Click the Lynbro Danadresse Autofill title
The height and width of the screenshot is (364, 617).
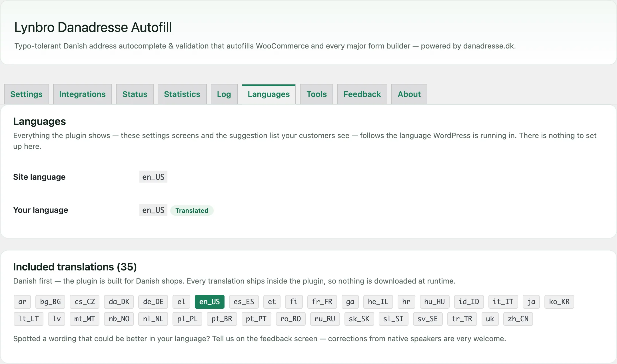coord(93,27)
